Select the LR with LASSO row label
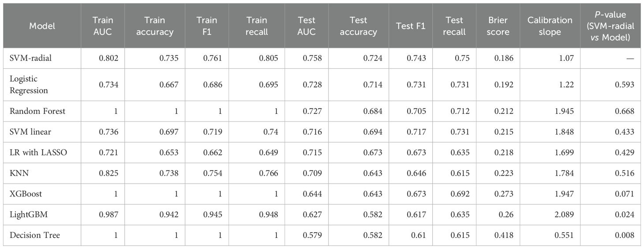 click(x=38, y=152)
